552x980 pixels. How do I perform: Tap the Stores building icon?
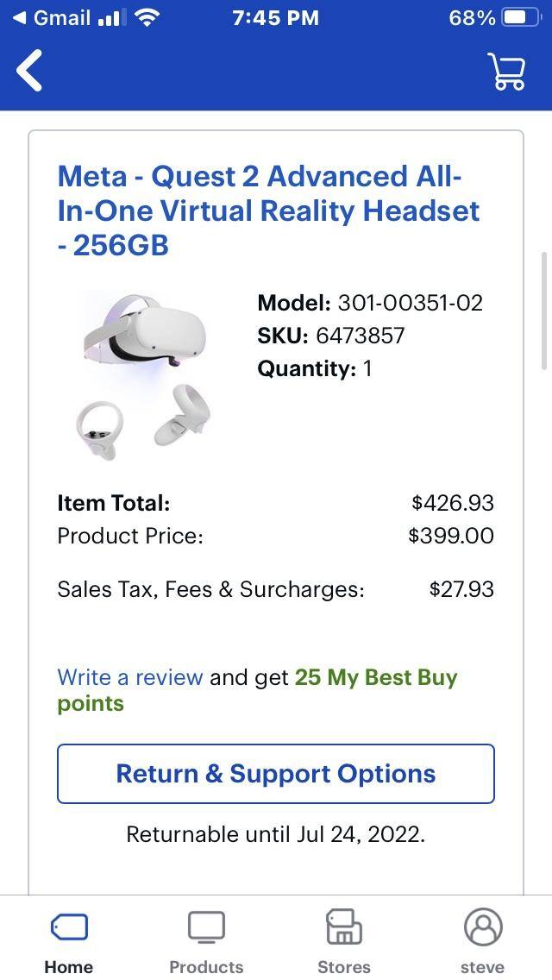coord(343,927)
